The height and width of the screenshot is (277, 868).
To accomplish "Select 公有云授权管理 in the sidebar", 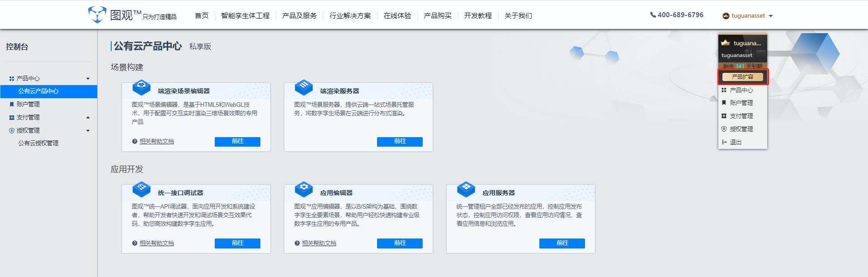I will coord(38,143).
